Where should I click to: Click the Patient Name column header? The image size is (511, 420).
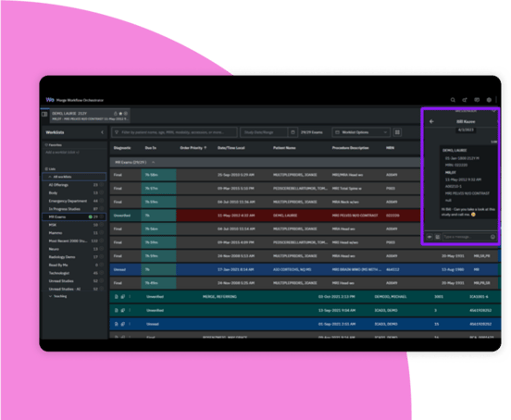(284, 148)
